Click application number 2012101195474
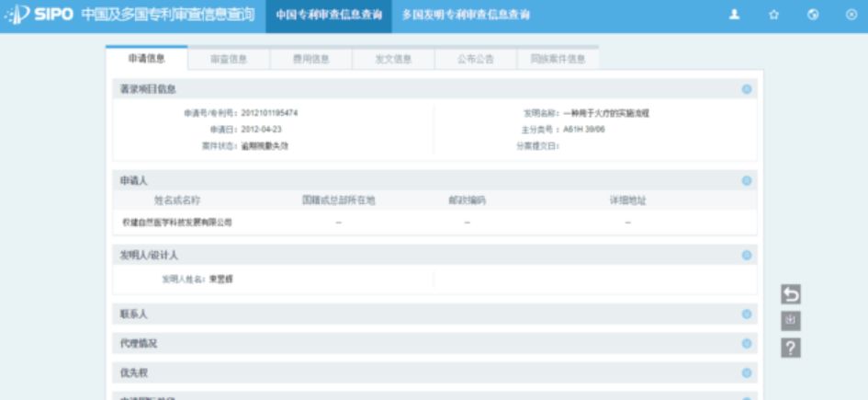The image size is (868, 400). click(x=270, y=113)
